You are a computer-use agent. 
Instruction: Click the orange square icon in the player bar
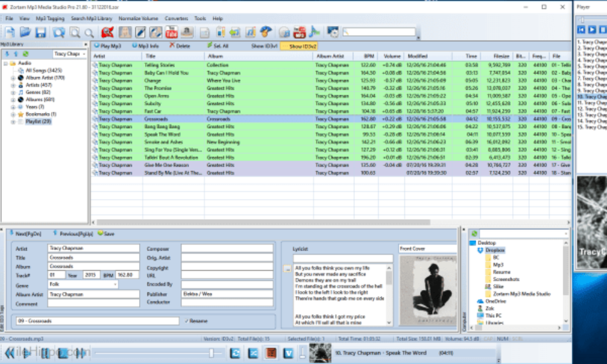[271, 353]
